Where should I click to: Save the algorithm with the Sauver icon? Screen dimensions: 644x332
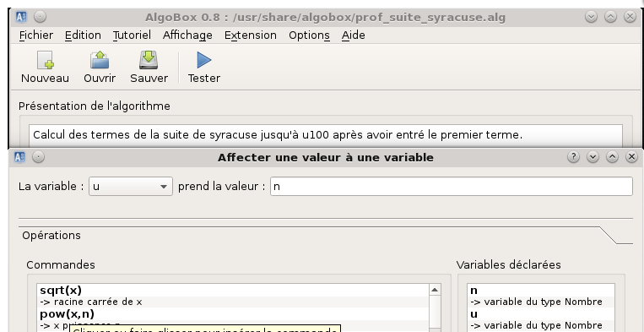(149, 60)
